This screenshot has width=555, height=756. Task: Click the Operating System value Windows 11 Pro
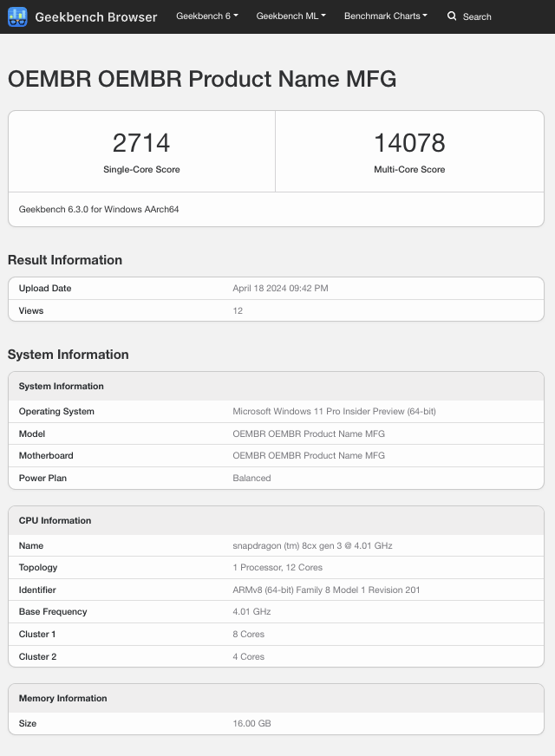(334, 411)
